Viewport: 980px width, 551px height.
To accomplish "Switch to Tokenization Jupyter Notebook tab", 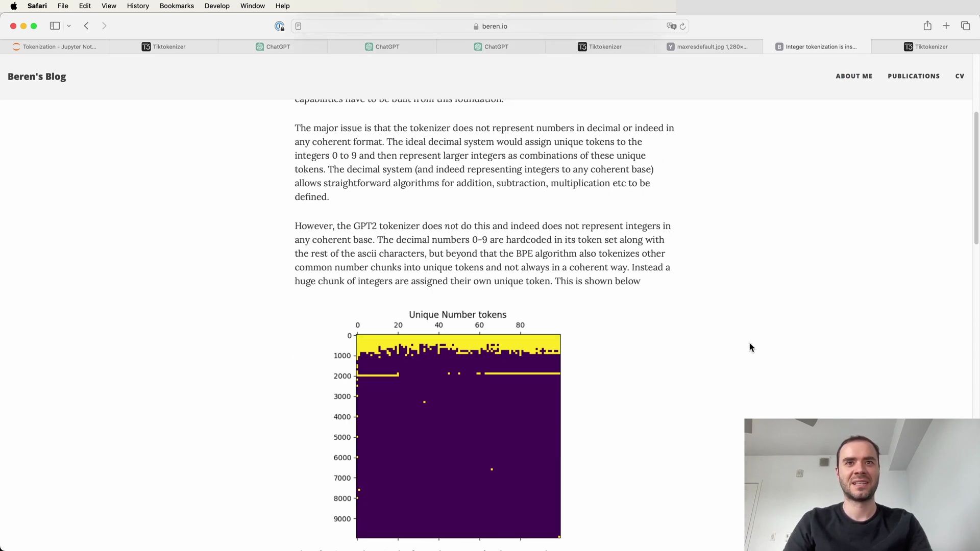I will [x=55, y=46].
